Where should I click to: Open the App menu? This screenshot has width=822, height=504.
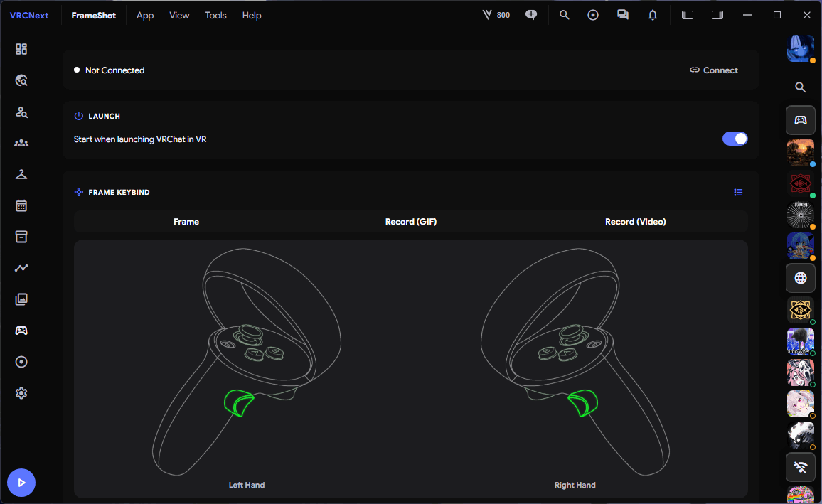coord(145,15)
